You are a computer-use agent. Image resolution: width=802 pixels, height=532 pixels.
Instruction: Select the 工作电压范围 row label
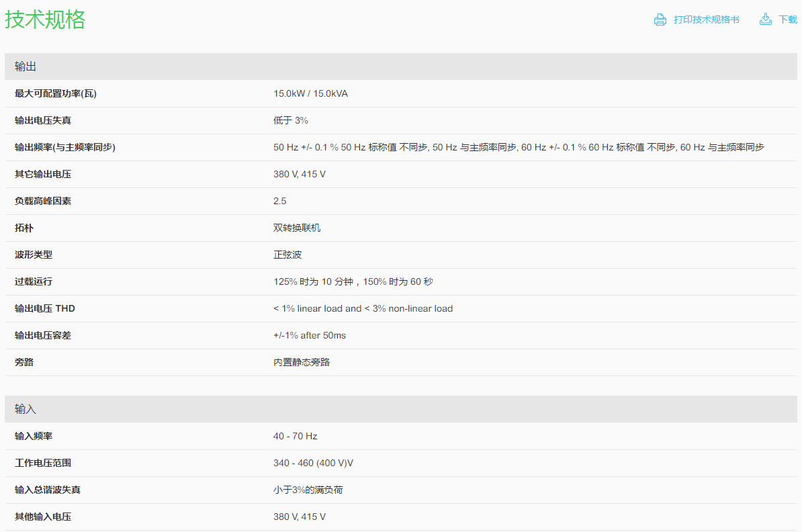[43, 463]
